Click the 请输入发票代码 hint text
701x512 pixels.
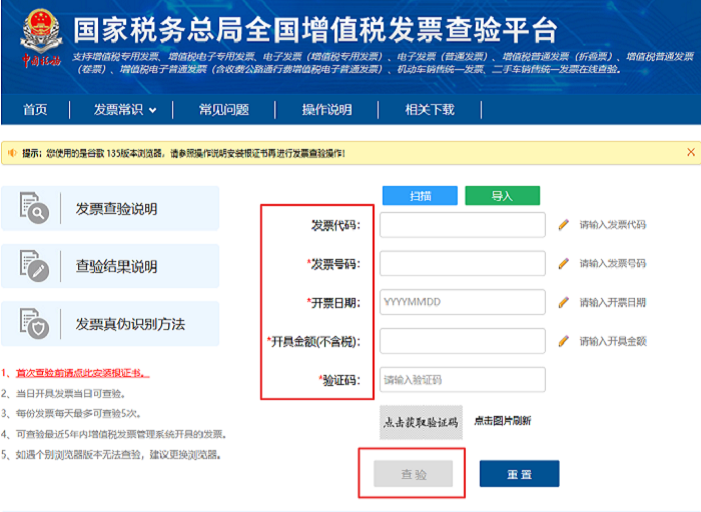pos(613,224)
